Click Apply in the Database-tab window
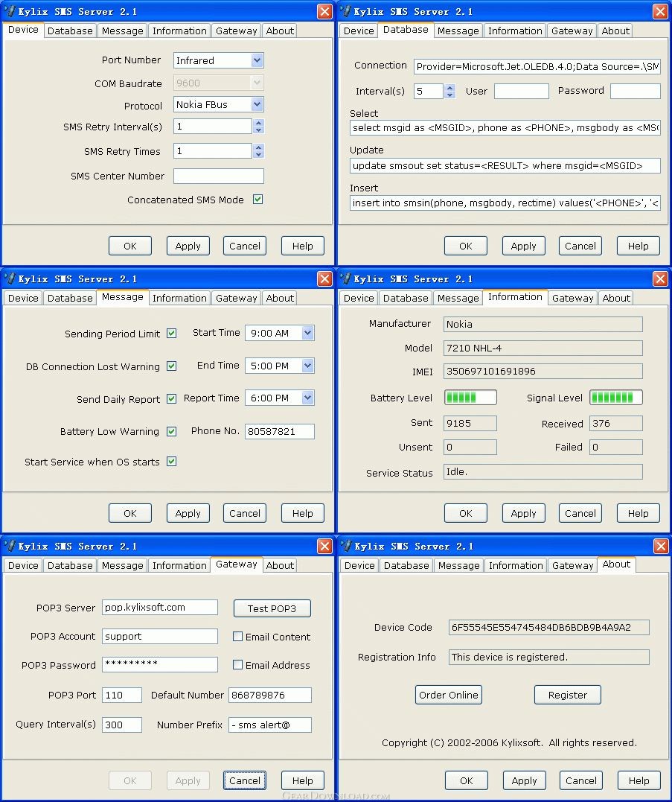 [x=524, y=246]
